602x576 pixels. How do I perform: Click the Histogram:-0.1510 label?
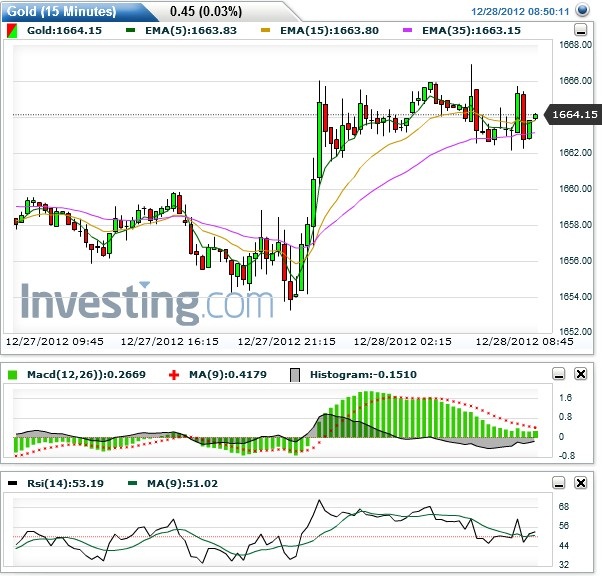[x=363, y=374]
